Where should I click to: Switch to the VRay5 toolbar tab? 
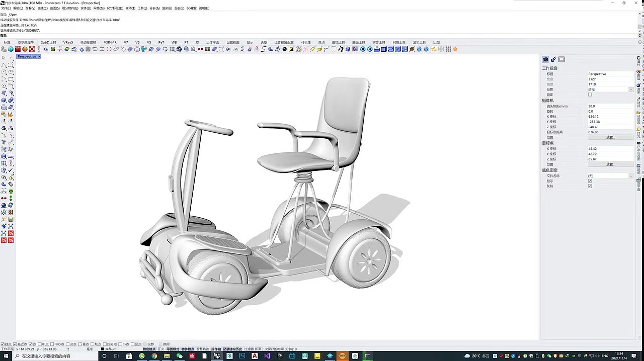coord(68,42)
